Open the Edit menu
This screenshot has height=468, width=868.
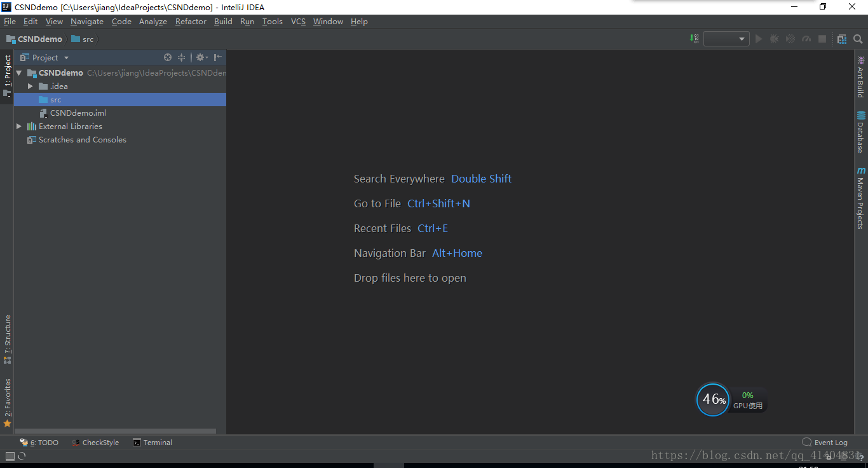(x=31, y=22)
